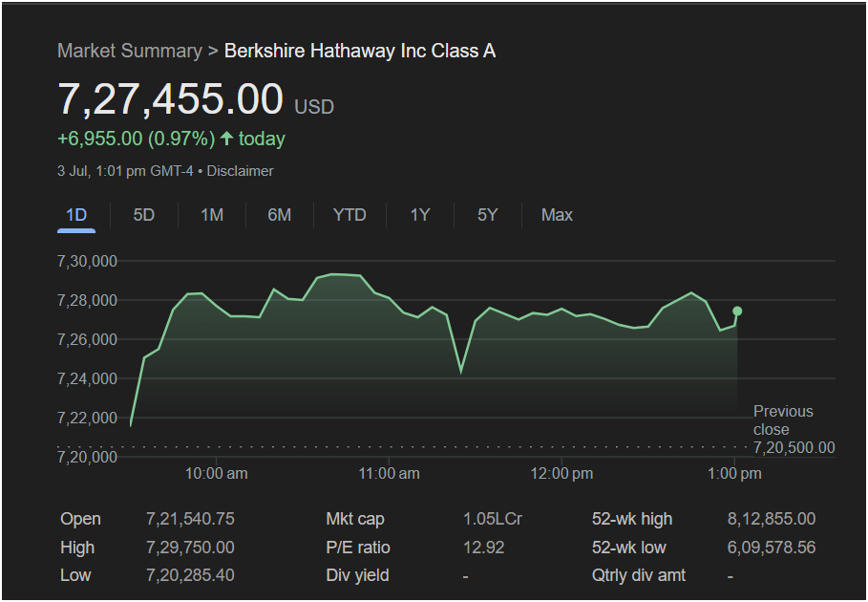This screenshot has height=602, width=868.
Task: Select the 1D time range tab
Action: pos(76,215)
